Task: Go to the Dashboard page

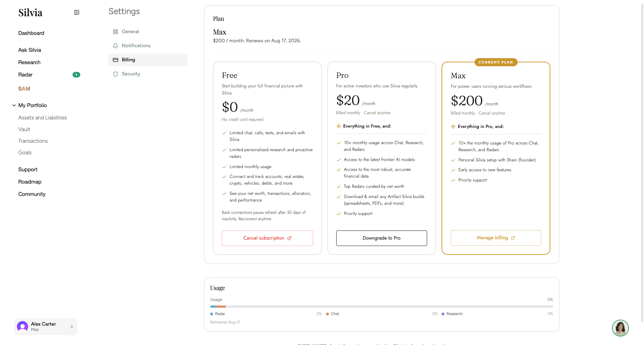Action: pos(31,33)
